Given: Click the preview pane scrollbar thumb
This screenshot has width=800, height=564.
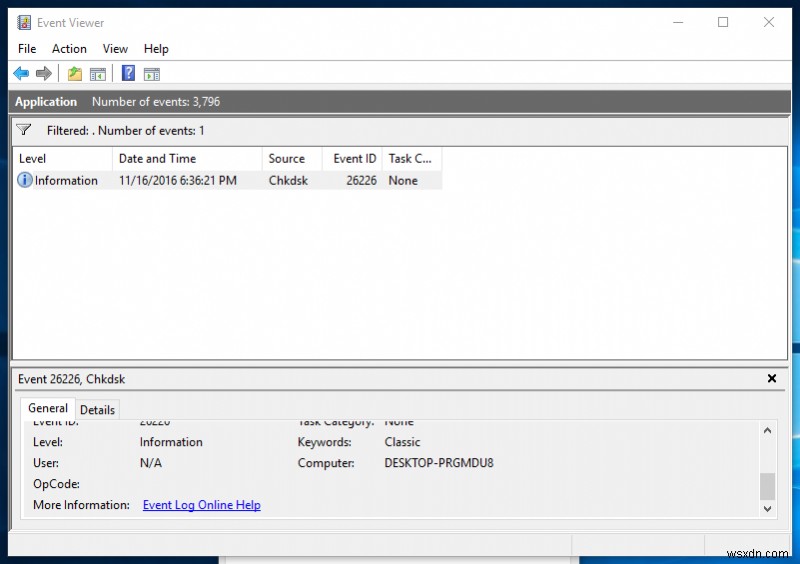Looking at the screenshot, I should [767, 486].
